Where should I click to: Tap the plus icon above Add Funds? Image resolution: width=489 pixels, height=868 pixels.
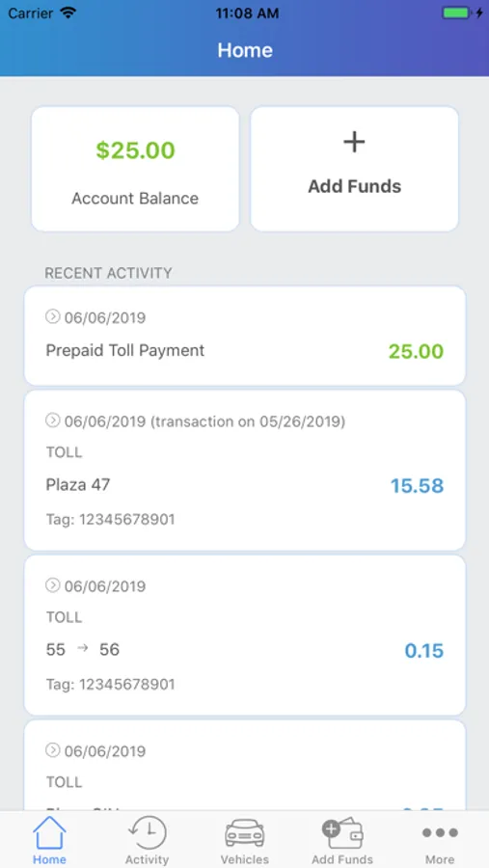pos(354,143)
